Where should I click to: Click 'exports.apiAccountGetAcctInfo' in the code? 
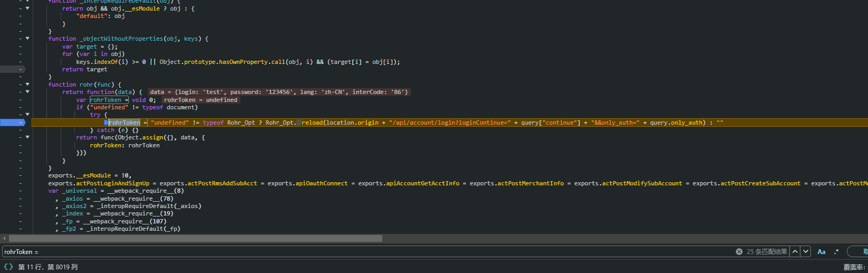coord(409,183)
